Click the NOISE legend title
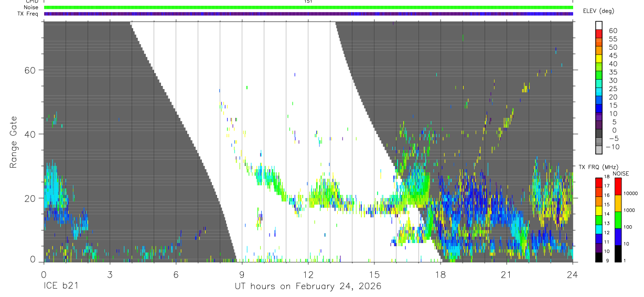The width and height of the screenshot is (644, 297). (620, 173)
